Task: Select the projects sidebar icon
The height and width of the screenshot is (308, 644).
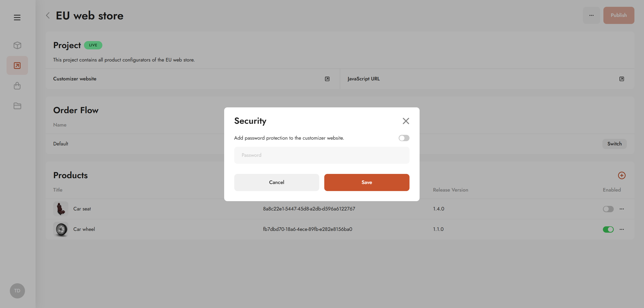Action: [17, 66]
